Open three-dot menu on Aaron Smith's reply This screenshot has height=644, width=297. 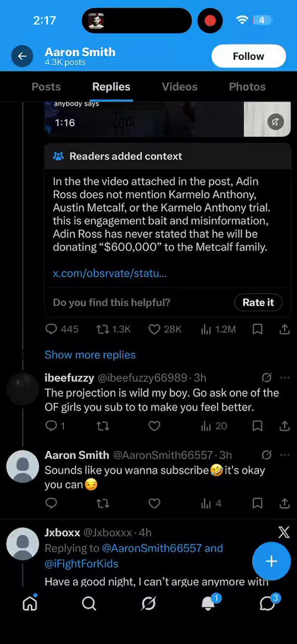tap(285, 455)
